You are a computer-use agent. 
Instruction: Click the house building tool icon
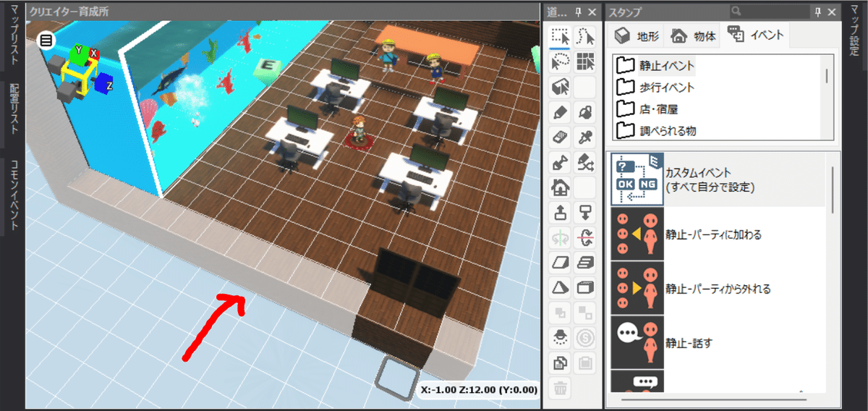click(x=560, y=188)
